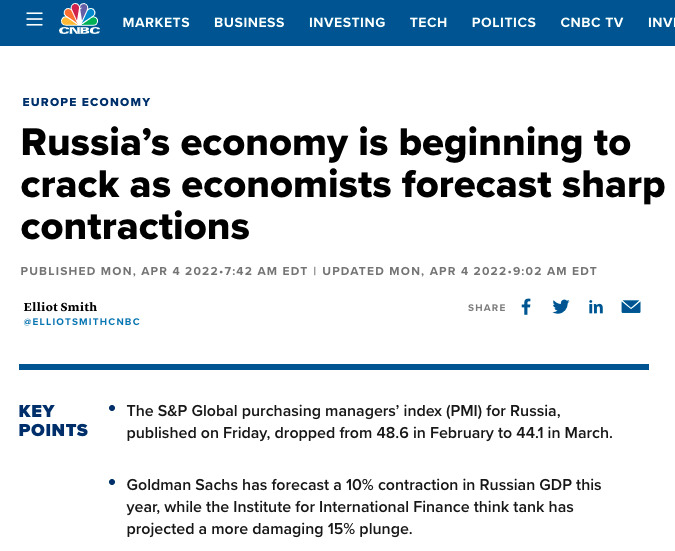Share article on Twitter
This screenshot has width=675, height=551.
click(560, 307)
